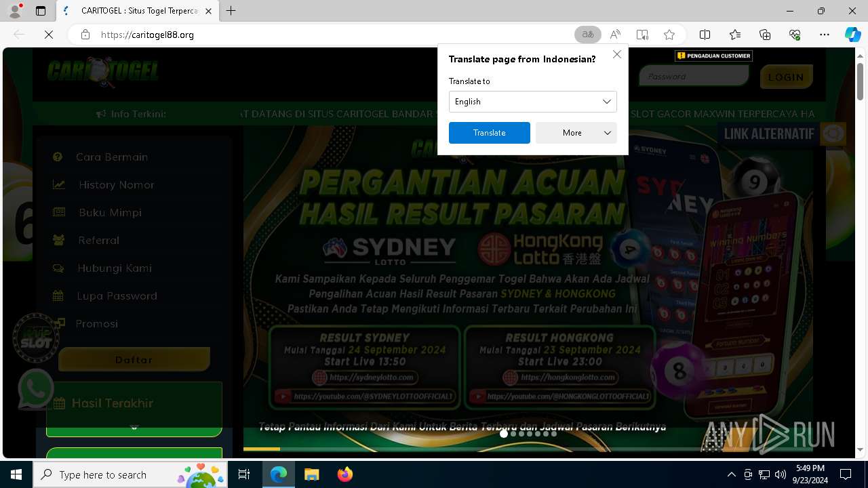Open the hongkonglotto.com link in banner
Screen dimensions: 868x488
tap(560, 377)
